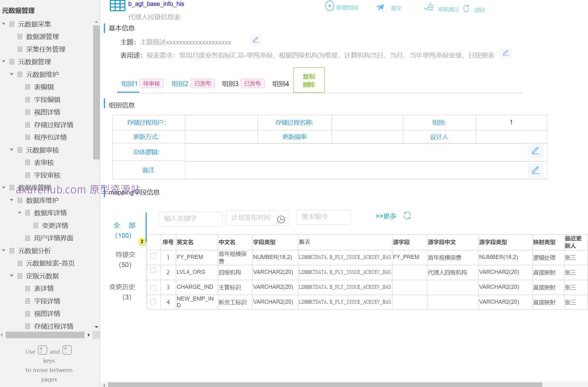This screenshot has width=588, height=387.
Task: Edit the 主题 field via pencil icon
Action: click(x=256, y=40)
